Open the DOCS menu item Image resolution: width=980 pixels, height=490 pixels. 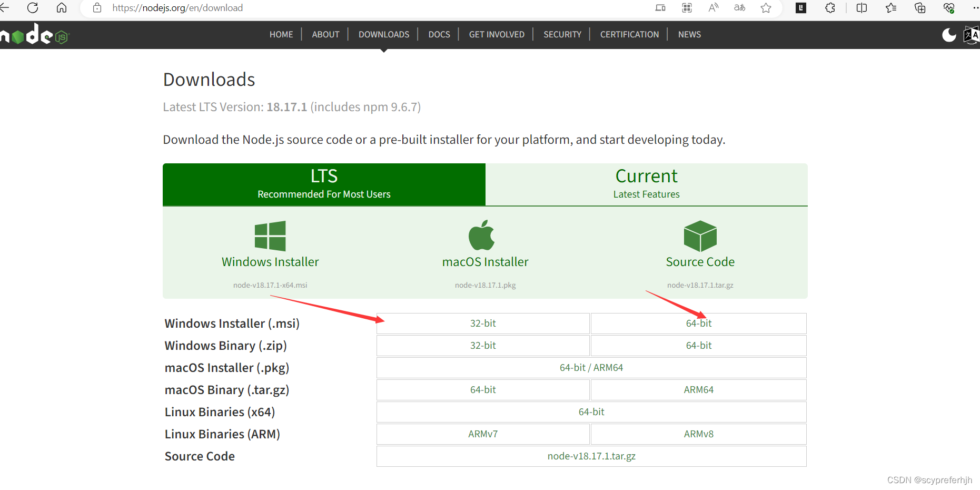[x=439, y=34]
